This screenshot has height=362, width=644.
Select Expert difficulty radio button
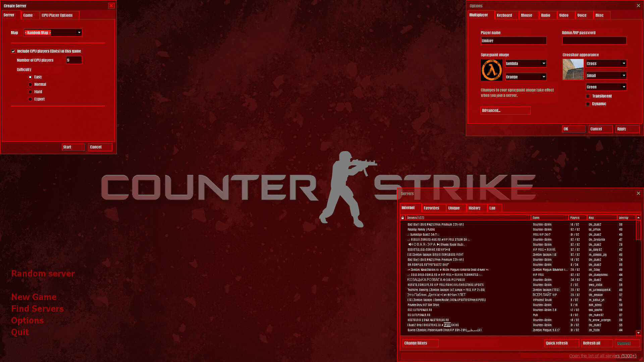tap(30, 99)
